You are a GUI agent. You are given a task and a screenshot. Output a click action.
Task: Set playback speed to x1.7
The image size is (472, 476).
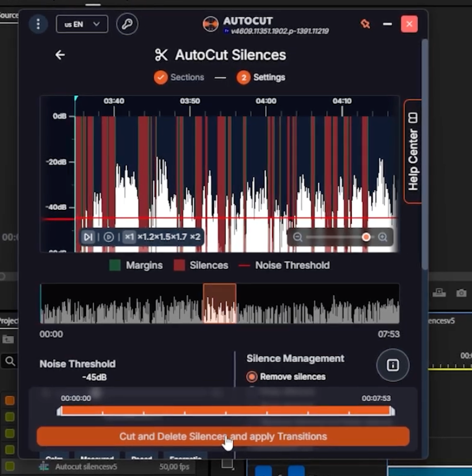[179, 237]
